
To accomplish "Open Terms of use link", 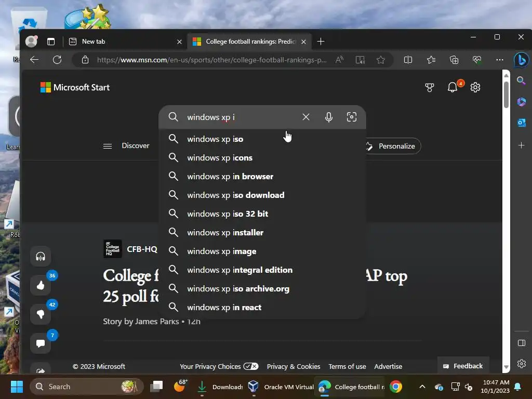I will (x=347, y=366).
